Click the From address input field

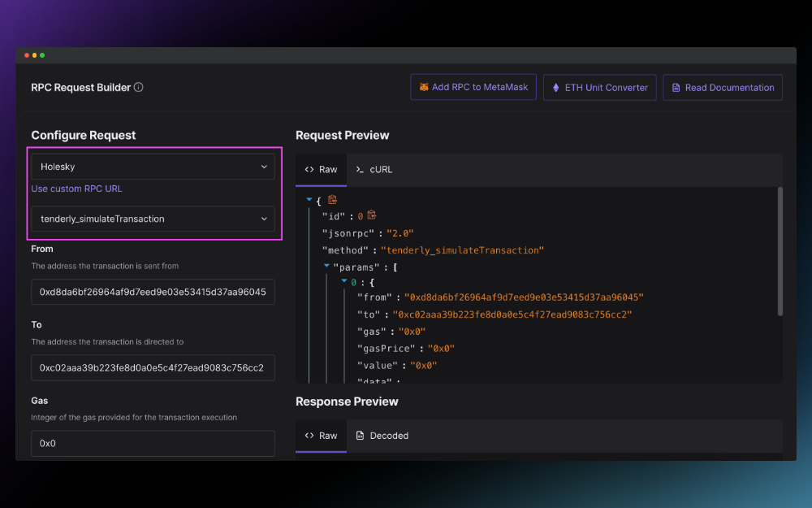(x=153, y=292)
